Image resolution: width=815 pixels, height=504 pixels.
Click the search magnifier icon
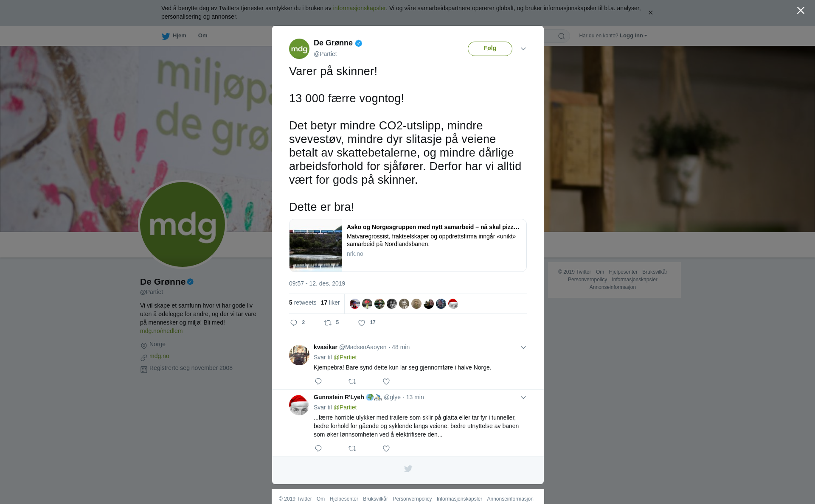[562, 36]
